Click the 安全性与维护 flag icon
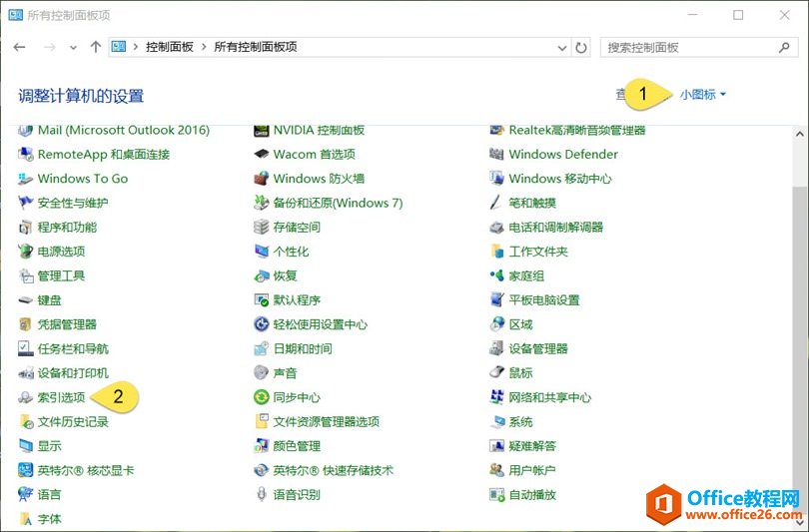Screen dimensions: 809x532 [25, 203]
